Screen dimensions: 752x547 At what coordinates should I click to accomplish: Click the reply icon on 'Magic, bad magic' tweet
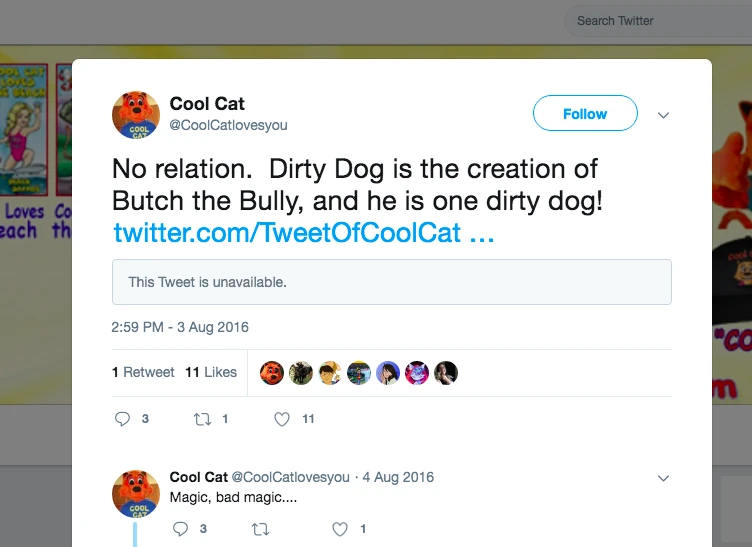tap(181, 529)
